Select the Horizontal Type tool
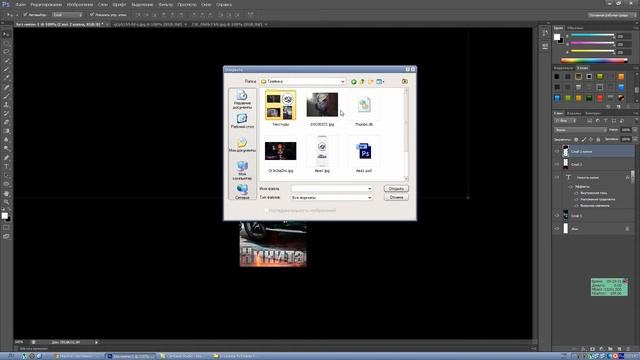This screenshot has width=640, height=360. (x=6, y=167)
